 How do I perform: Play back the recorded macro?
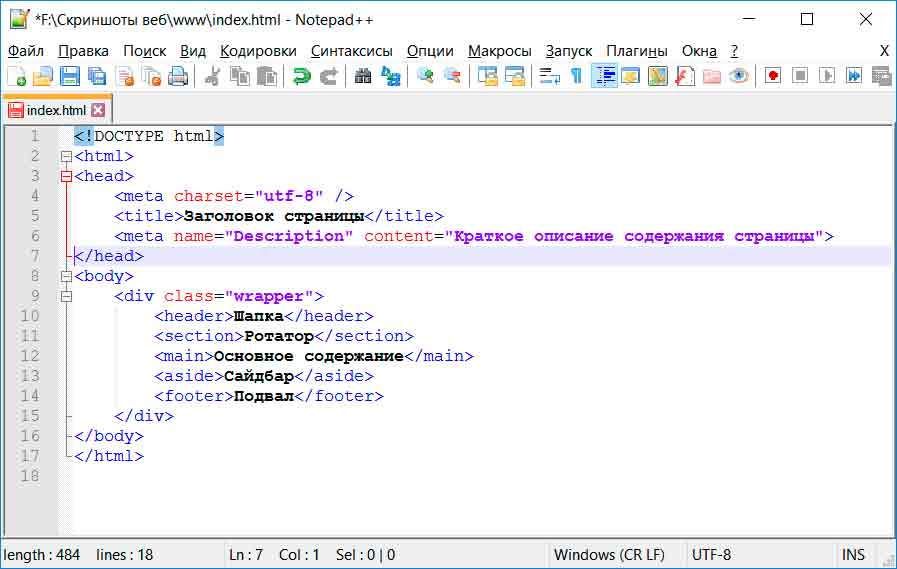[827, 76]
